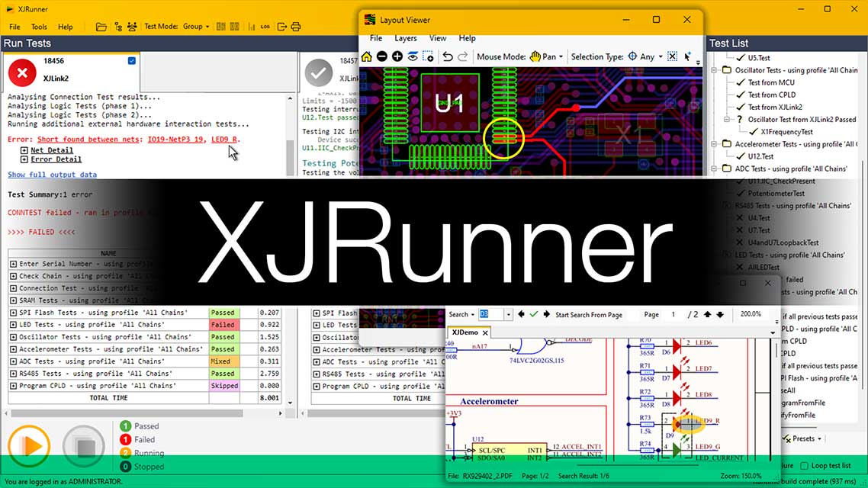Expand the Net Detail section
The width and height of the screenshot is (868, 488).
click(x=24, y=150)
